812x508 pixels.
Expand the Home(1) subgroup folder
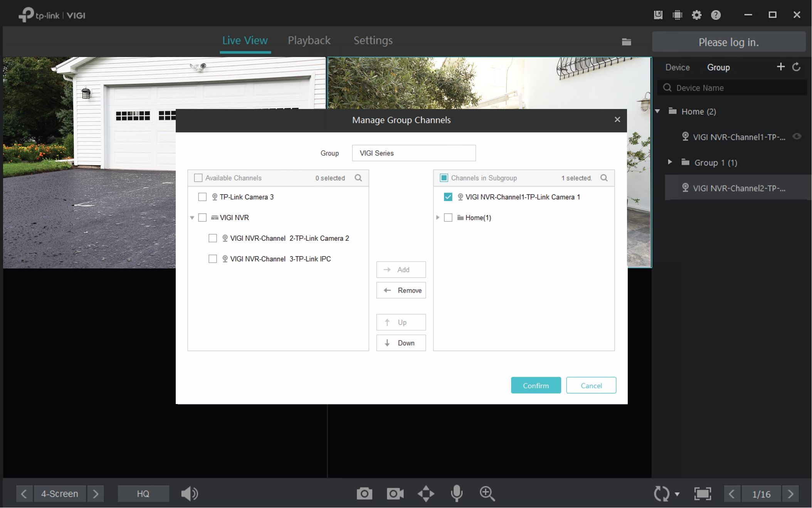[438, 218]
